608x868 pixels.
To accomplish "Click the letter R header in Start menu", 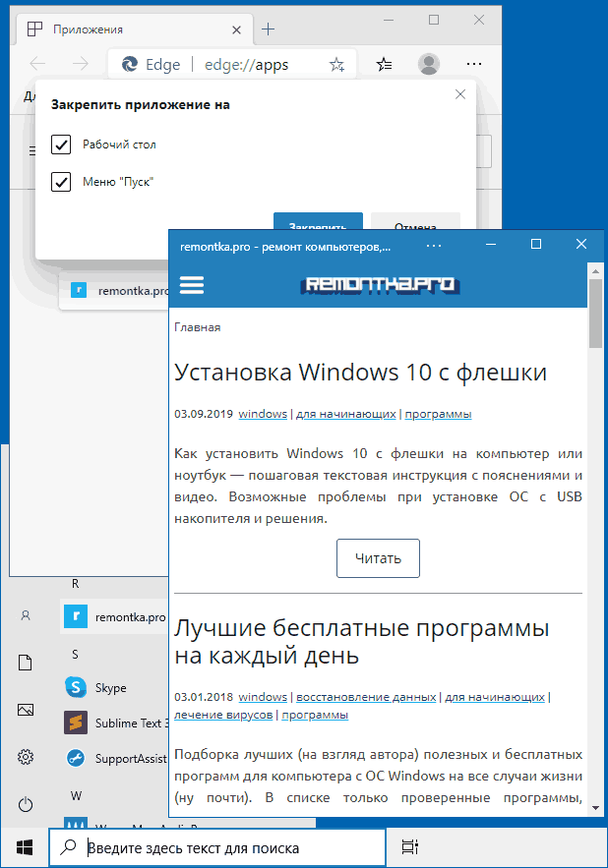I will click(x=76, y=584).
